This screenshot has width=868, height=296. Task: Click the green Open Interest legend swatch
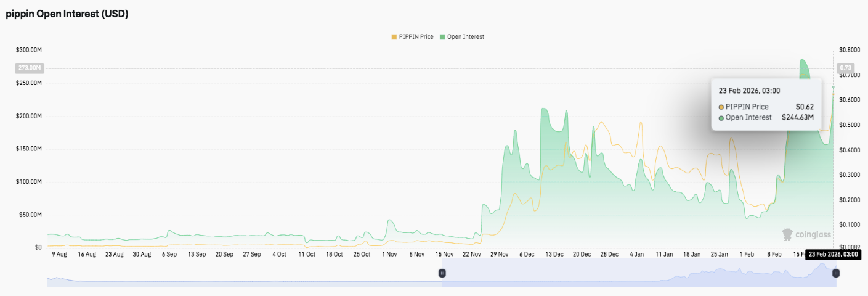(442, 37)
